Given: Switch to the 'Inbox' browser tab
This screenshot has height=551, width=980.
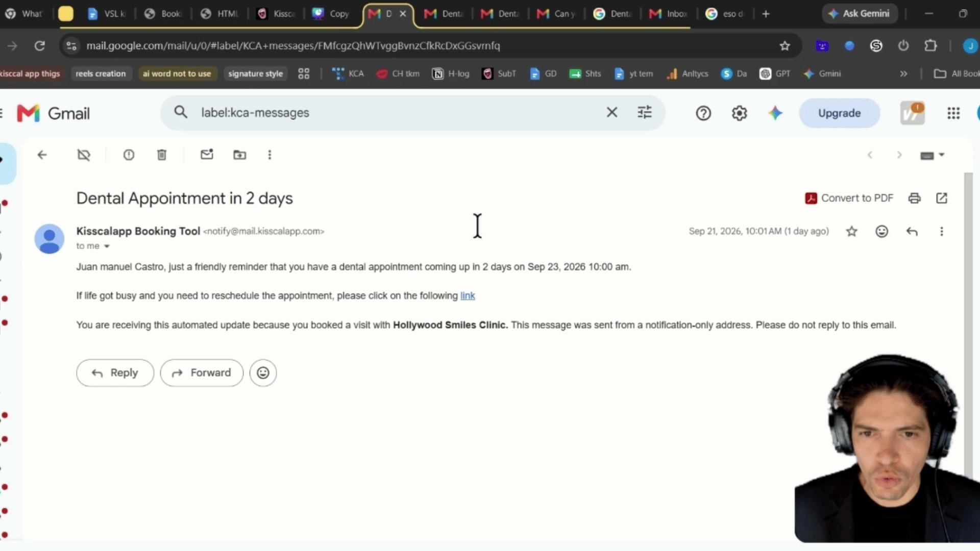Looking at the screenshot, I should 669,14.
